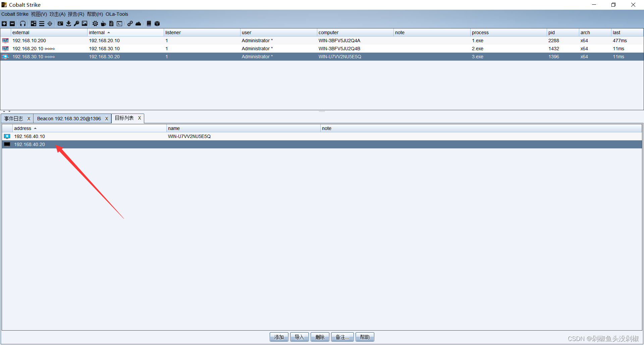Click the 删除 button
644x345 pixels.
click(x=320, y=337)
